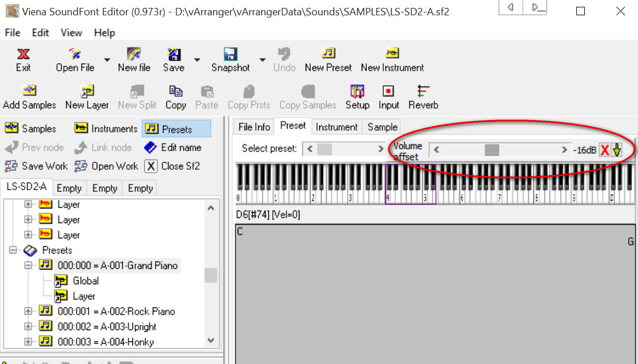Increase volume offset with right arrow

[x=564, y=149]
